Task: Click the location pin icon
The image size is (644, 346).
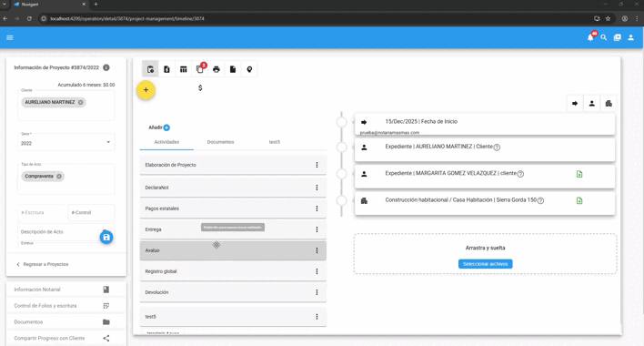Action: pyautogui.click(x=249, y=69)
